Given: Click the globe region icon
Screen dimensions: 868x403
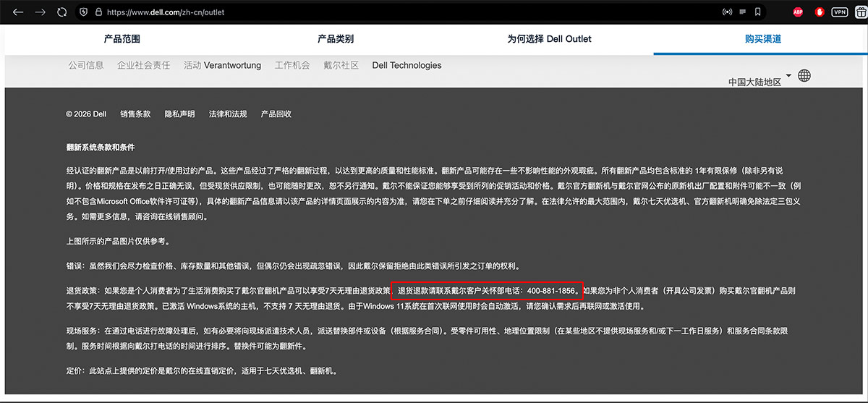Looking at the screenshot, I should pos(804,75).
